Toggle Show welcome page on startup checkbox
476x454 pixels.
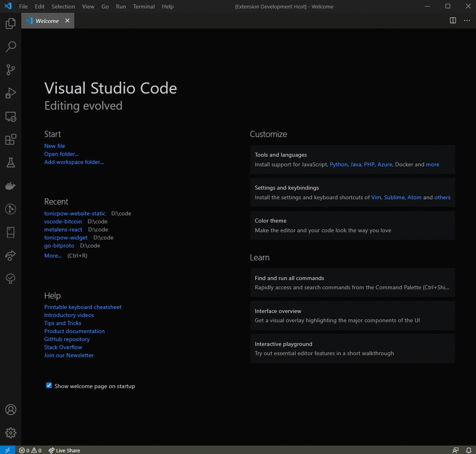[49, 385]
